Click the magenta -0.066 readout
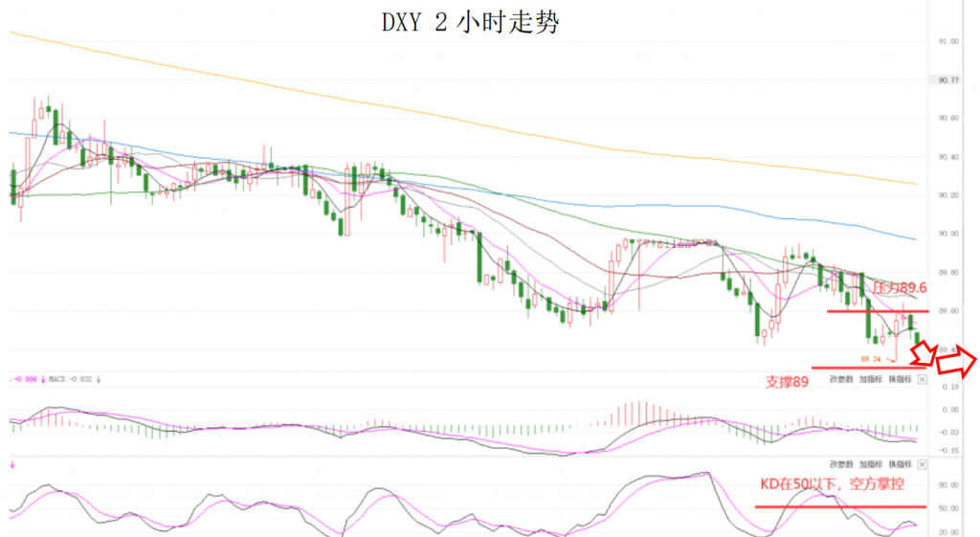980x537 pixels. (25, 379)
